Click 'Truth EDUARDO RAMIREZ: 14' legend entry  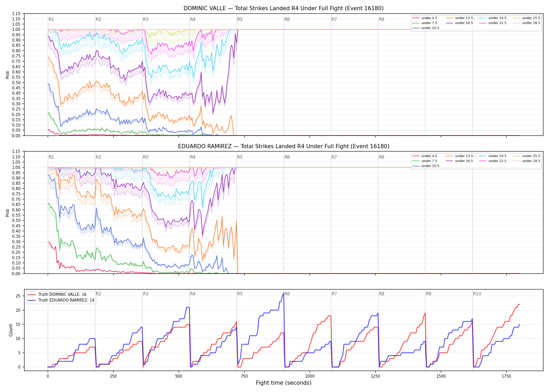click(x=61, y=300)
